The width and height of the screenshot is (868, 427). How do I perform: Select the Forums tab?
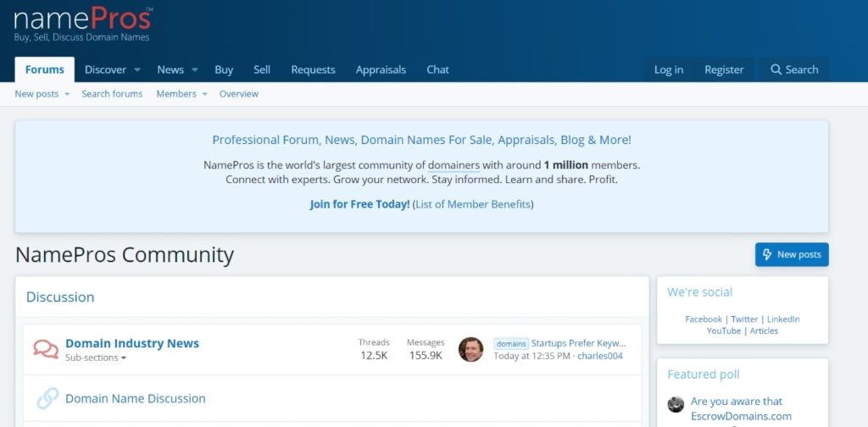click(x=45, y=69)
